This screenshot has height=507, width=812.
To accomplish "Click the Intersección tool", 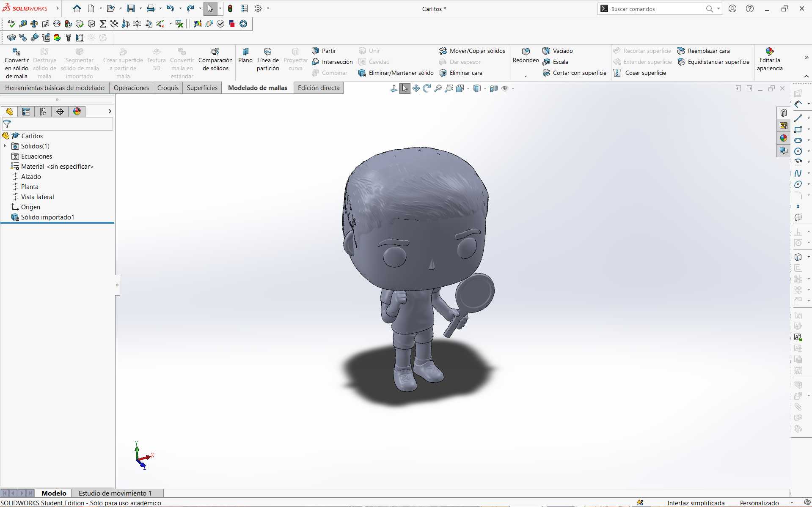I will click(x=332, y=62).
